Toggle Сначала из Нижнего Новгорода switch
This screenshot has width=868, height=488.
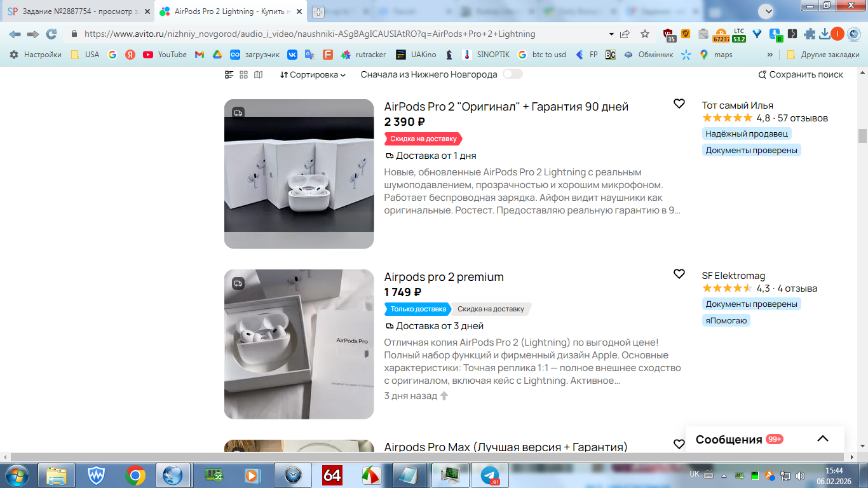pyautogui.click(x=512, y=74)
